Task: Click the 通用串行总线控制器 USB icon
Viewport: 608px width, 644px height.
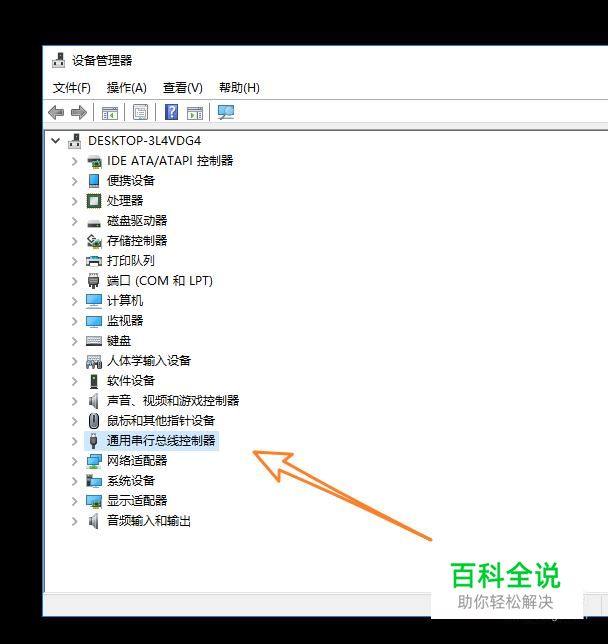Action: pyautogui.click(x=94, y=441)
